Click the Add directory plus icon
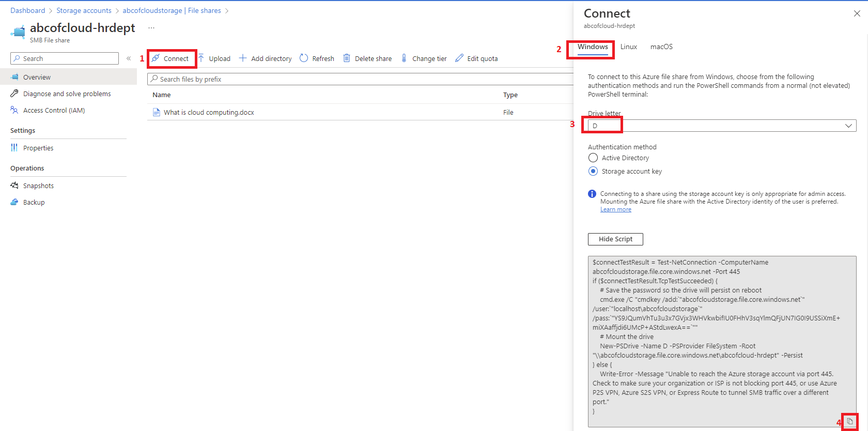Image resolution: width=868 pixels, height=431 pixels. tap(243, 58)
